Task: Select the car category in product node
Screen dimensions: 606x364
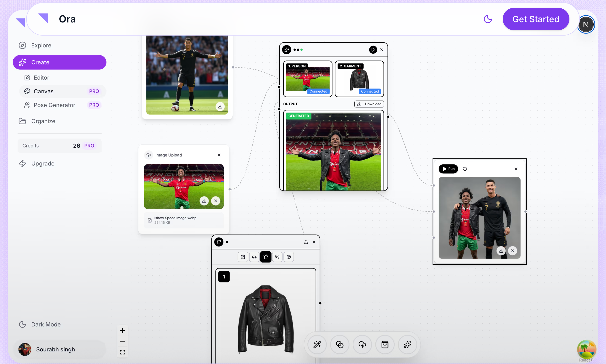Action: (x=254, y=257)
